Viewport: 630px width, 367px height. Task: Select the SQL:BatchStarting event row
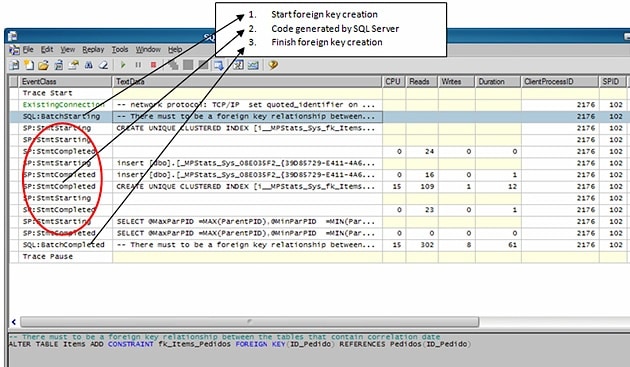point(317,117)
